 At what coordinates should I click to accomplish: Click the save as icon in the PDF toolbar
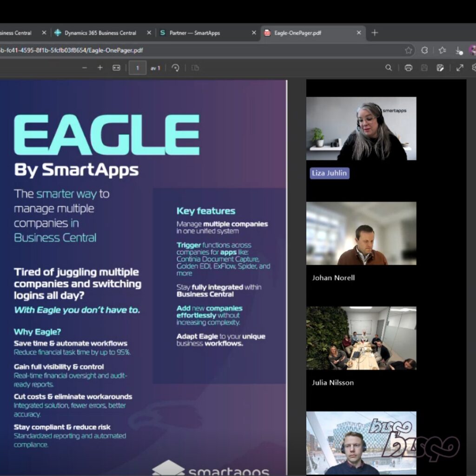[x=440, y=68]
